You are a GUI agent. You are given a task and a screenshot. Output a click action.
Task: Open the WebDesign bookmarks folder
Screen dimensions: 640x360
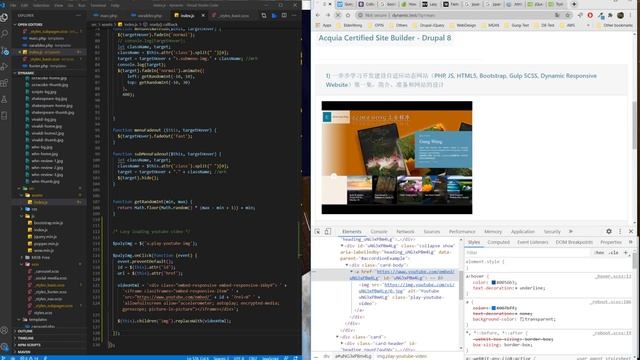[x=463, y=25]
